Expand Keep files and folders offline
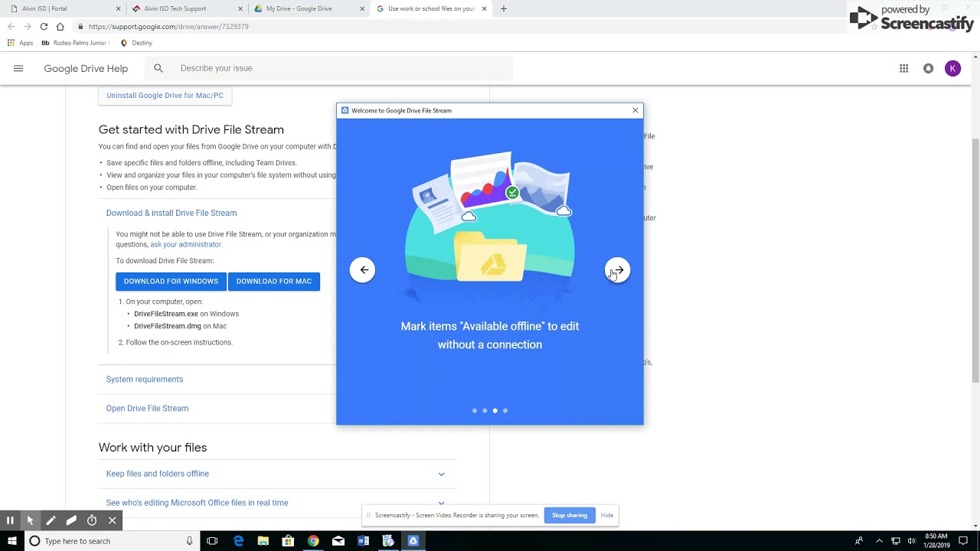 pos(158,474)
